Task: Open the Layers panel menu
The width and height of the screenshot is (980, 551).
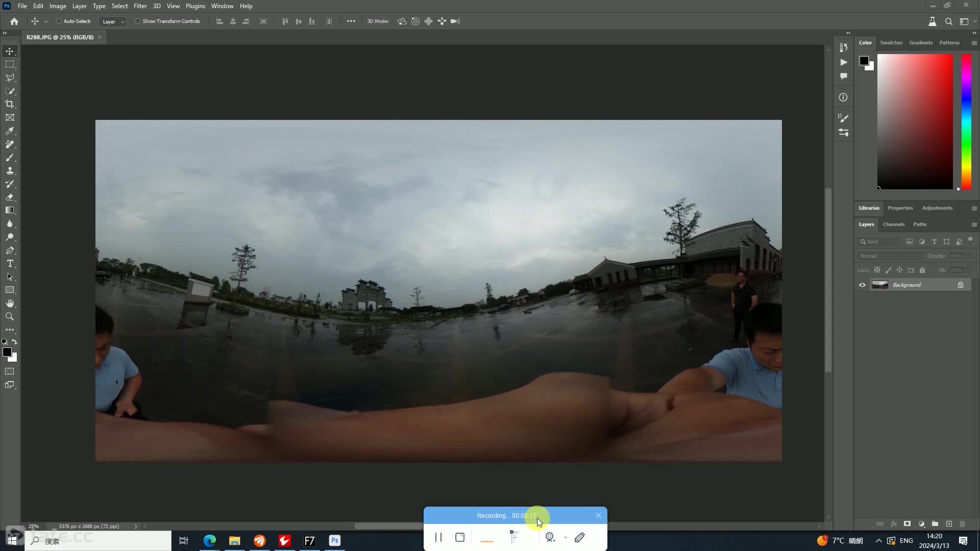Action: [974, 224]
